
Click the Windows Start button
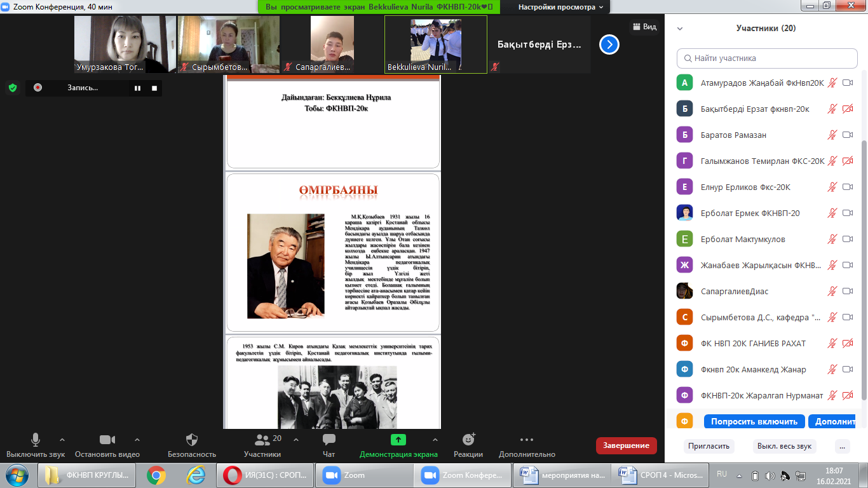(x=17, y=475)
